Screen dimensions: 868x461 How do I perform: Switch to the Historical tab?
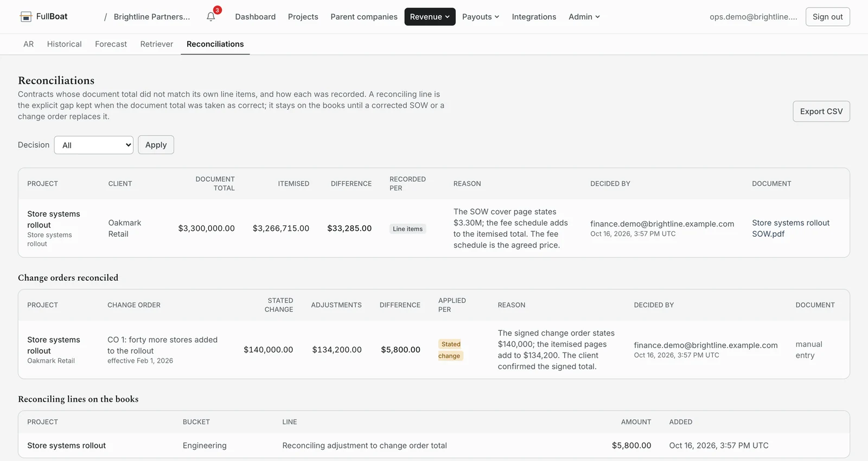65,44
